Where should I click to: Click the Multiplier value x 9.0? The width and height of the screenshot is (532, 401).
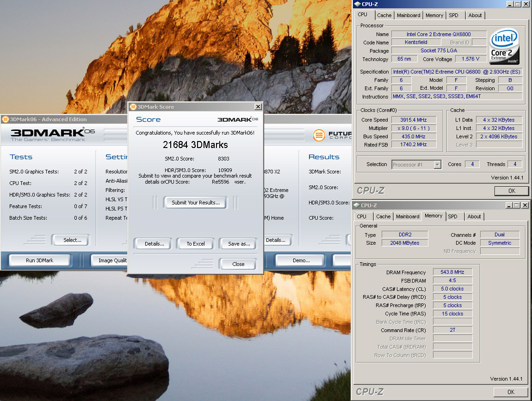(414, 128)
